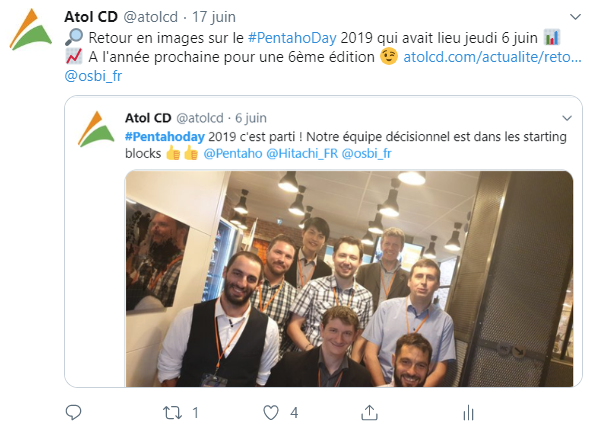Click the @atolcd handle of main tweet
Image resolution: width=589 pixels, height=437 pixels.
(x=151, y=17)
